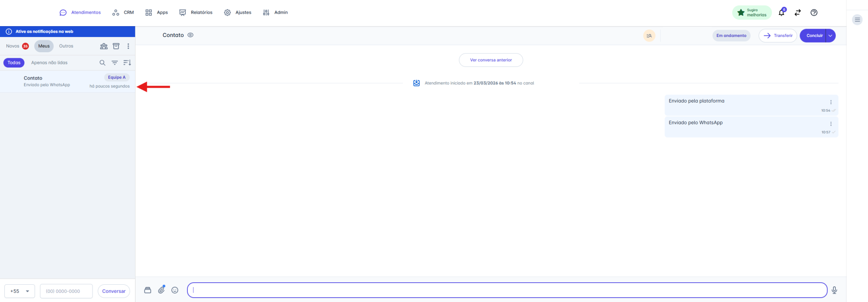The image size is (868, 302).
Task: Open the archive box icon in sidebar
Action: tap(116, 46)
